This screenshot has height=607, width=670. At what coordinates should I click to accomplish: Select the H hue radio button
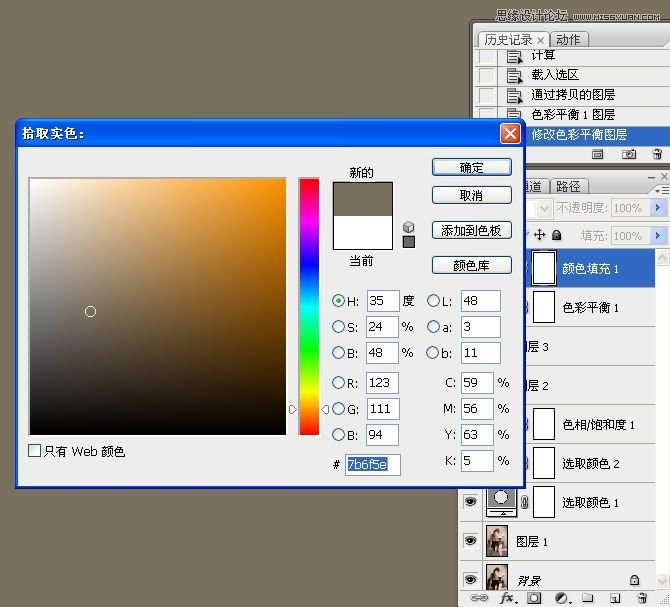click(x=338, y=301)
